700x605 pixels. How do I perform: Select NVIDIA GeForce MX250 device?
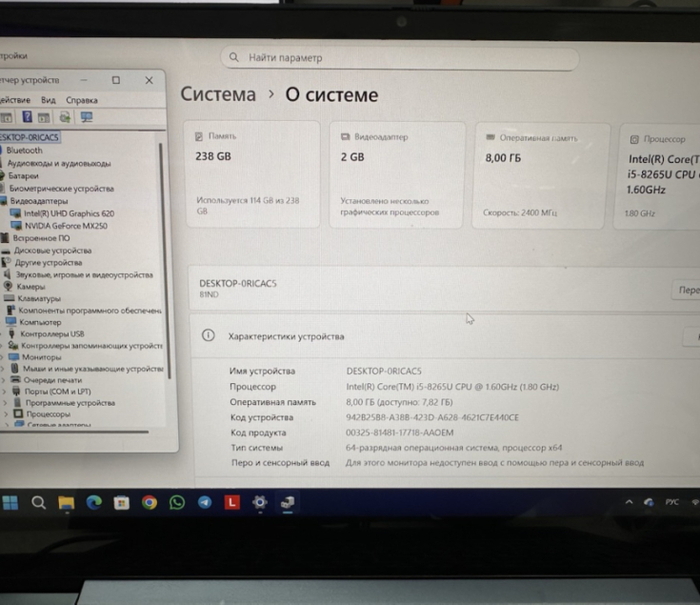(x=65, y=226)
